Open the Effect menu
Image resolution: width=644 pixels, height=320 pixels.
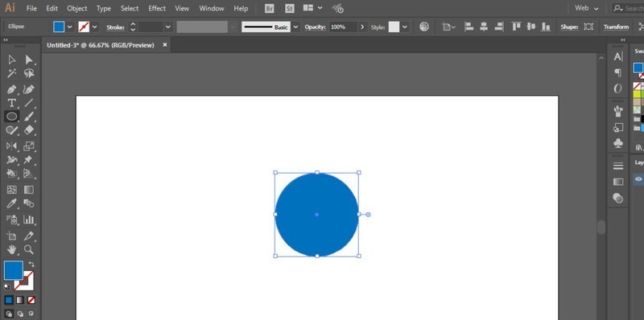tap(157, 8)
